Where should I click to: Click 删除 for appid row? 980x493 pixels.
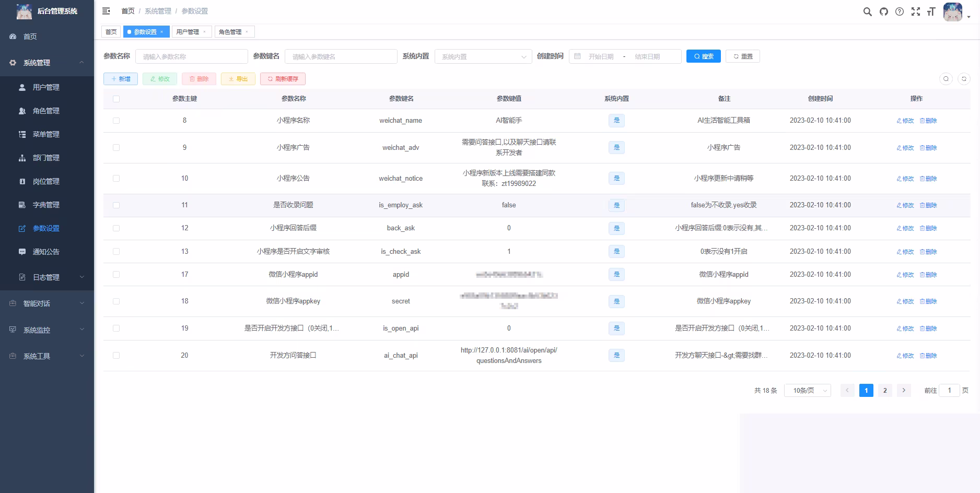coord(928,275)
